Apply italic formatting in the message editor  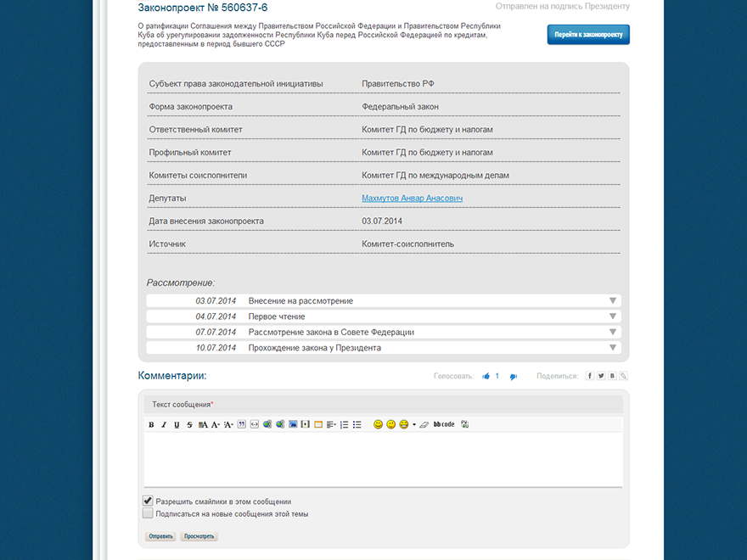(164, 425)
